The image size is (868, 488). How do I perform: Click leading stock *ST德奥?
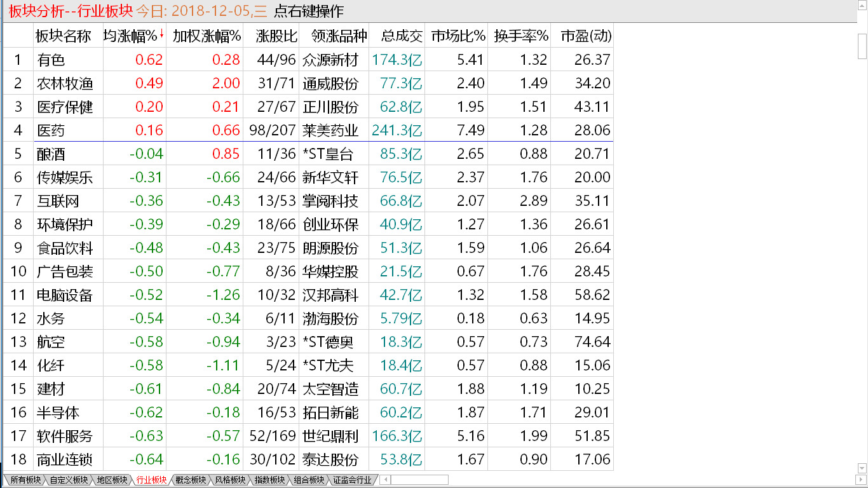coord(328,342)
